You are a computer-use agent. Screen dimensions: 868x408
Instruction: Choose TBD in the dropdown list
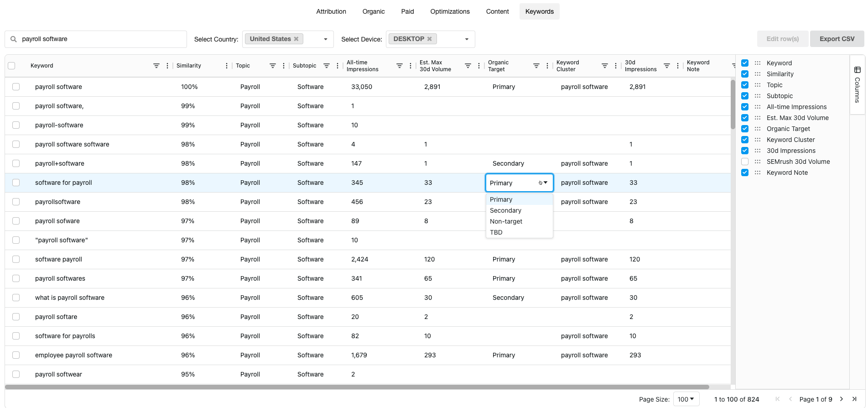click(x=519, y=232)
